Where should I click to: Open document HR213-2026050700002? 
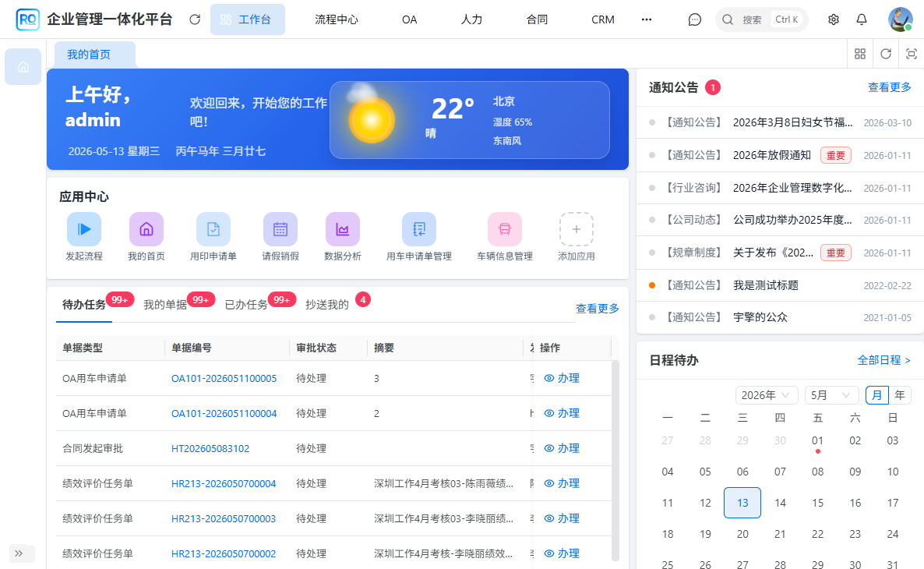tap(224, 553)
